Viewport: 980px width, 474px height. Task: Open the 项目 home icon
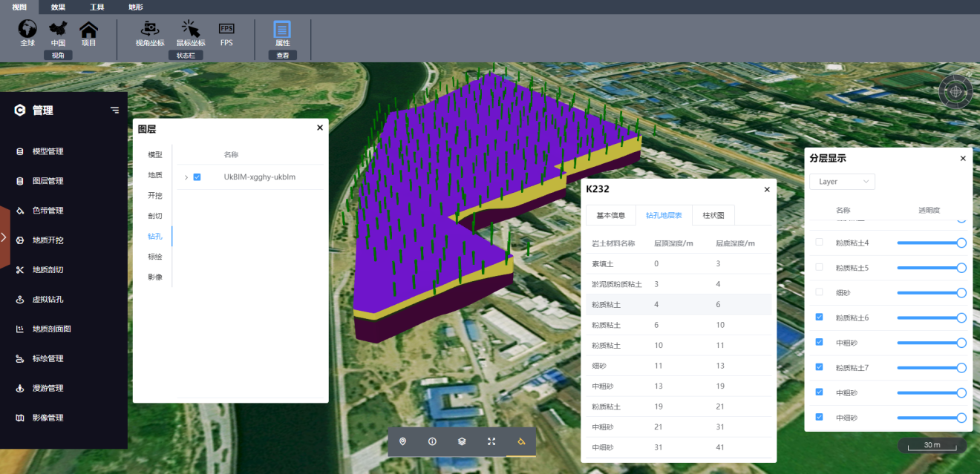pyautogui.click(x=88, y=29)
